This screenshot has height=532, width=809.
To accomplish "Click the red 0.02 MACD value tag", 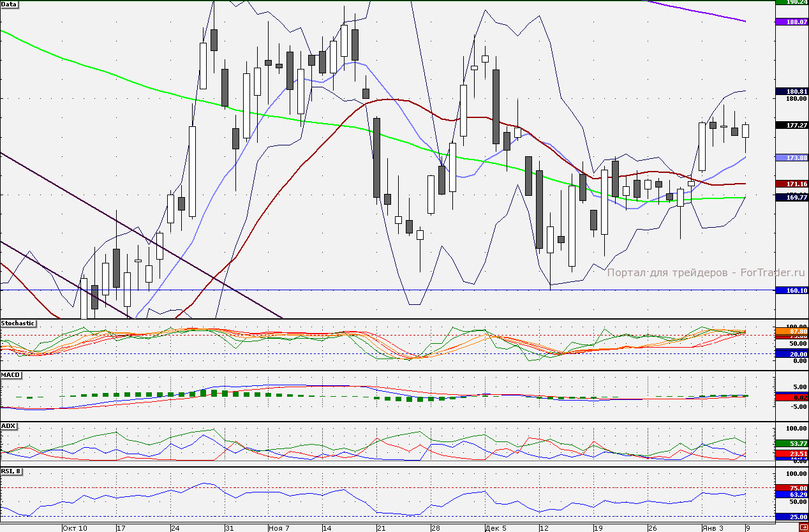I will click(x=792, y=397).
